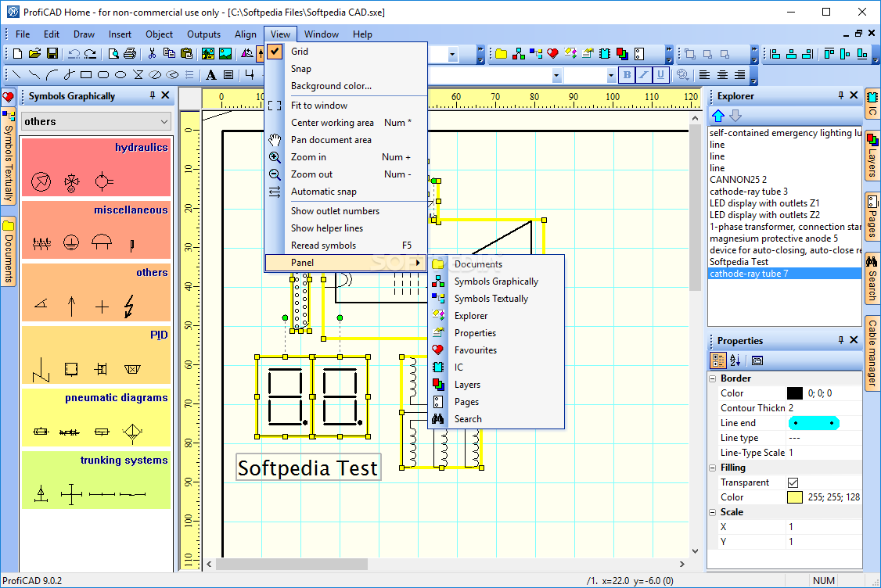This screenshot has width=881, height=588.
Task: Choose Background color... menu entry
Action: click(x=345, y=86)
